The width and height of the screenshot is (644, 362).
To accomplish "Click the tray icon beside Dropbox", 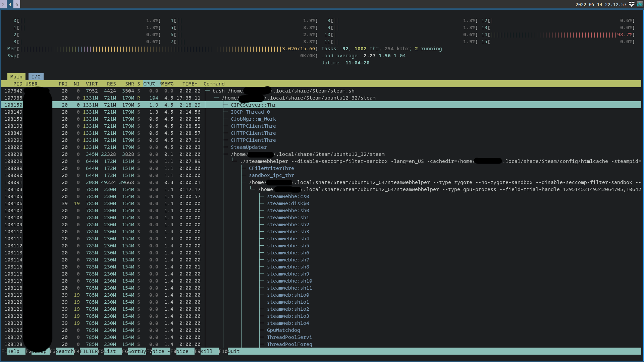I will [640, 4].
